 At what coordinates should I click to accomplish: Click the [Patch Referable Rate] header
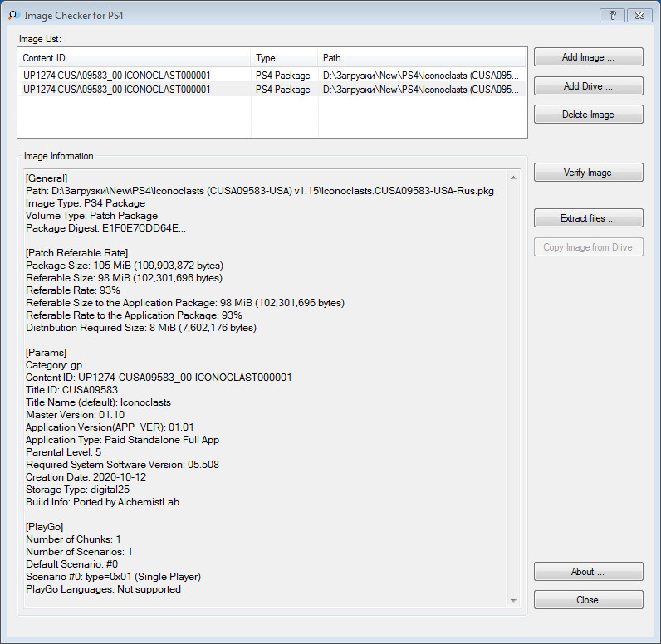(x=76, y=253)
